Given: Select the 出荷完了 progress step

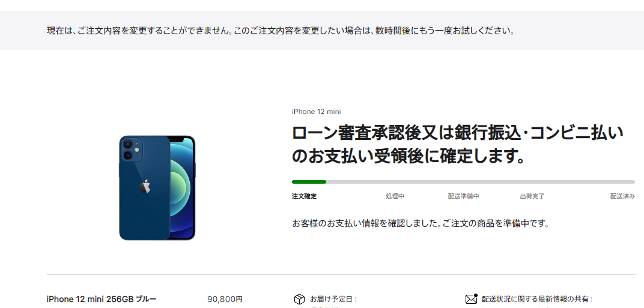Looking at the screenshot, I should point(532,196).
